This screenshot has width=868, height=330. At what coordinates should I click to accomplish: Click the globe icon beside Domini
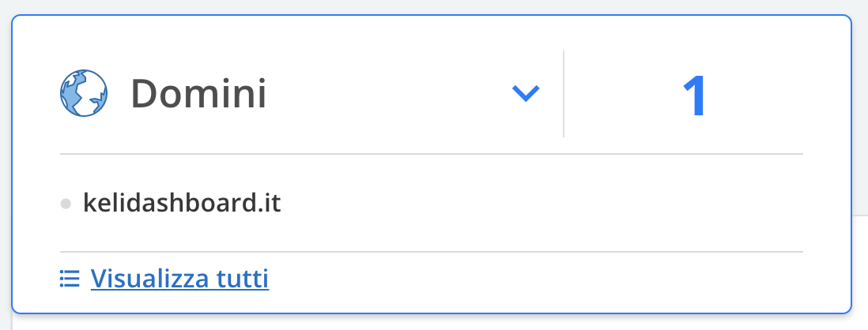[x=84, y=93]
